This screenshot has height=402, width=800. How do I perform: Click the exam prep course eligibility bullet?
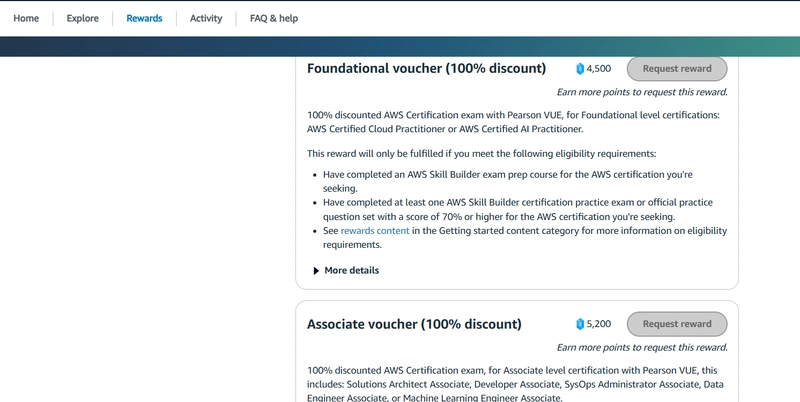pyautogui.click(x=508, y=182)
